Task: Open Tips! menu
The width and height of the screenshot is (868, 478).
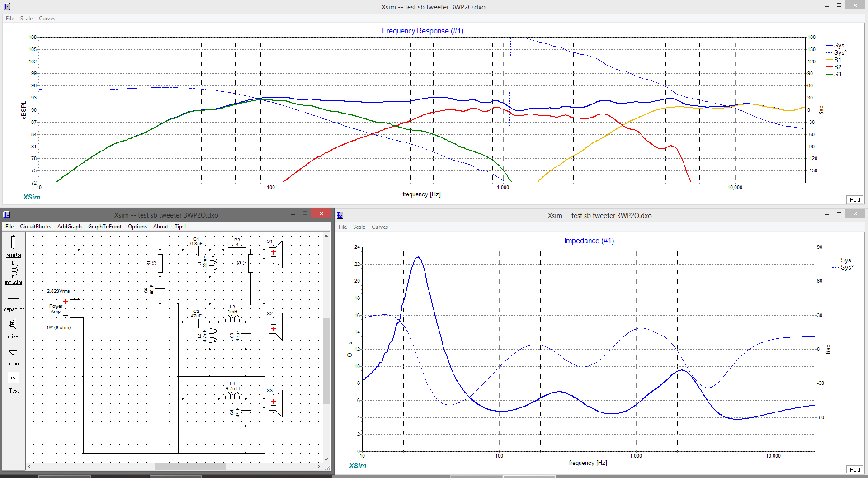Action: coord(180,227)
